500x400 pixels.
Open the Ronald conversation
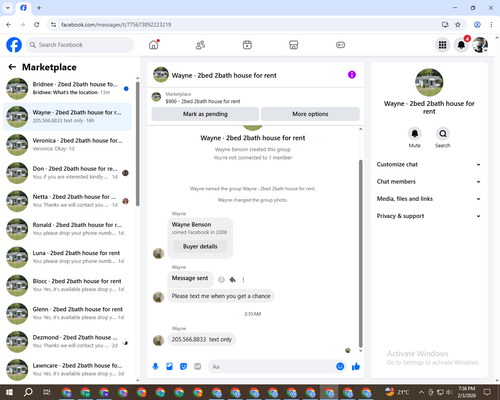click(67, 229)
